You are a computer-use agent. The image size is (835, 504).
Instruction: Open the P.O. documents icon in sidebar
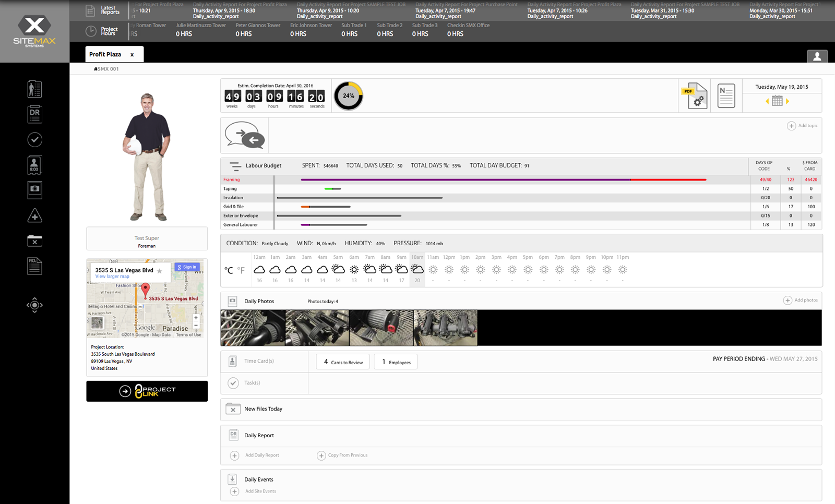click(34, 266)
